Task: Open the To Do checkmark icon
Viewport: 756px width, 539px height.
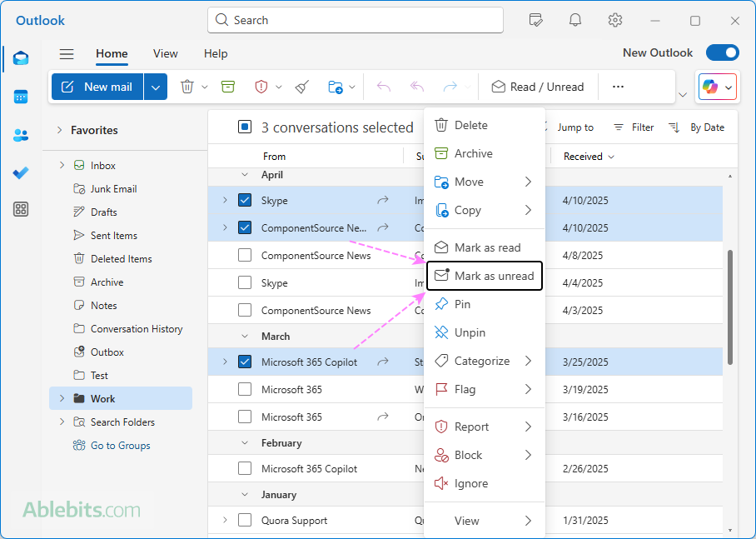Action: pyautogui.click(x=21, y=172)
